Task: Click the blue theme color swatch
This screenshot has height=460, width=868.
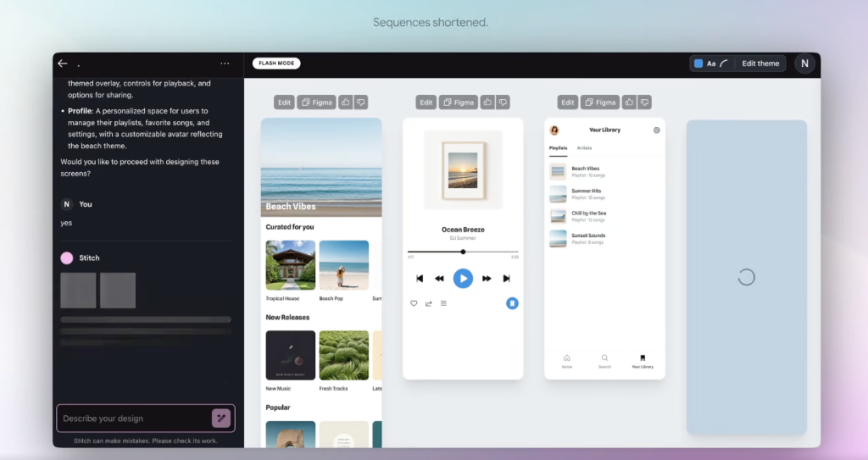Action: point(698,64)
